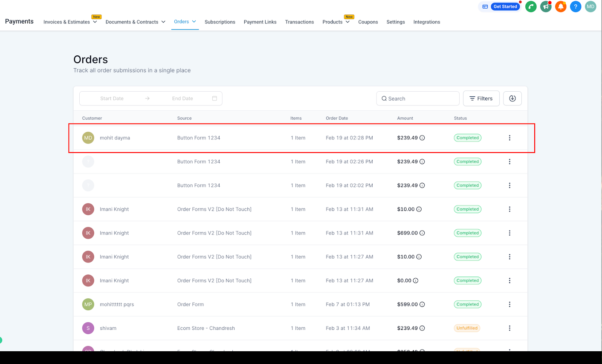Click calendar icon in date range field

point(214,98)
